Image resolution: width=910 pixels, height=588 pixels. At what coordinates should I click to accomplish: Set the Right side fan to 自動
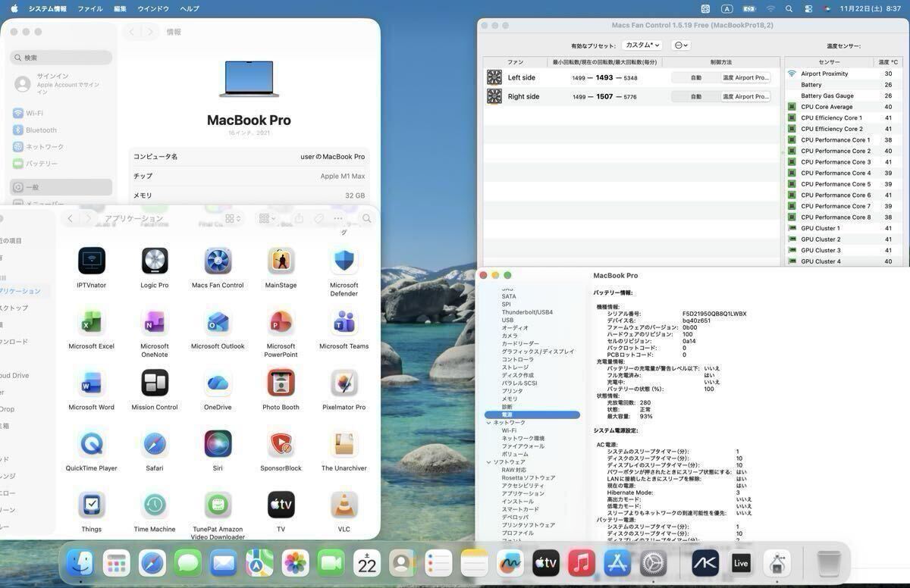(x=695, y=97)
